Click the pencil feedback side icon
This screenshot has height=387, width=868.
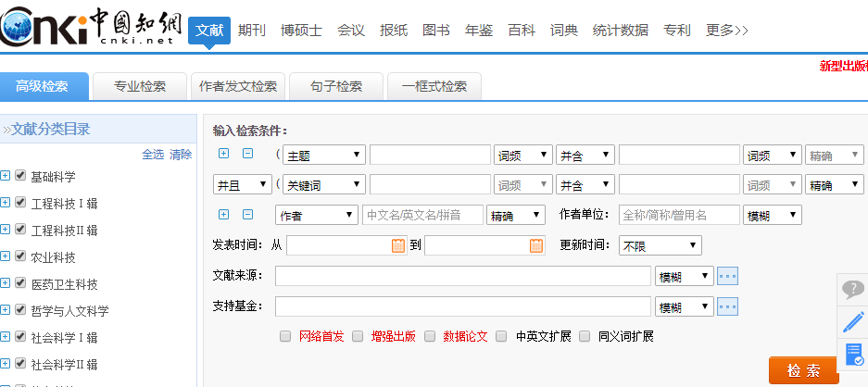point(853,321)
